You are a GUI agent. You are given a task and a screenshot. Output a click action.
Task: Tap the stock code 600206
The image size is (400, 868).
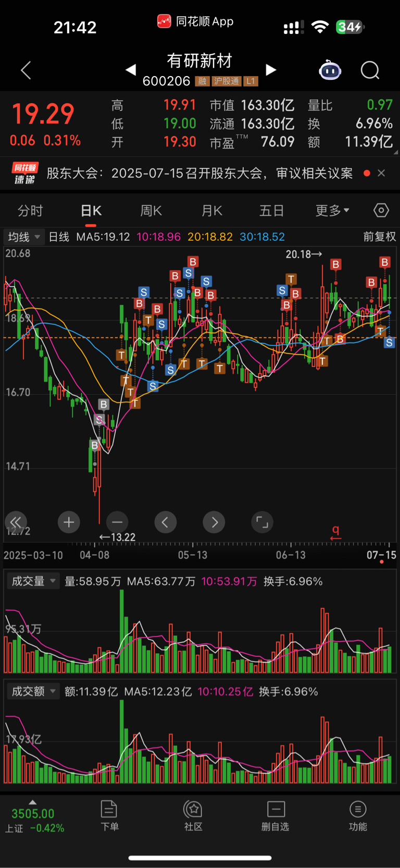click(166, 81)
